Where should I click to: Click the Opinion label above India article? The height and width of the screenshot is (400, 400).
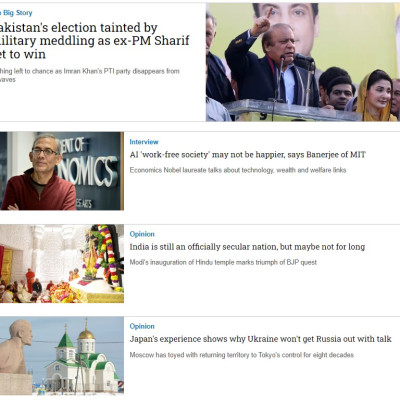142,234
